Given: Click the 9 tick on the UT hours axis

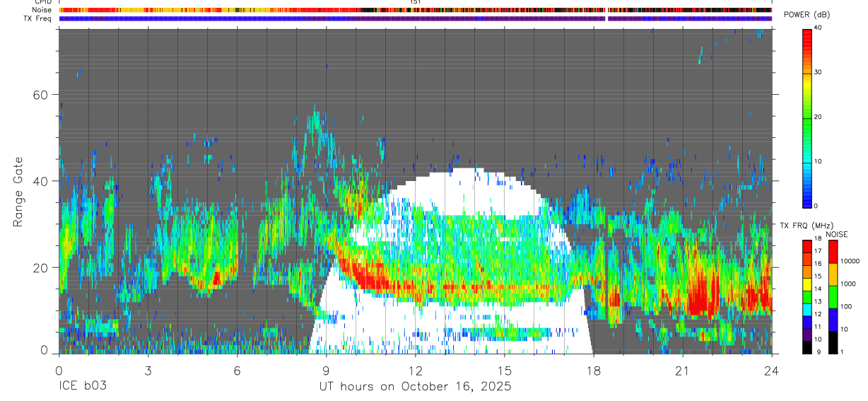Looking at the screenshot, I should coord(326,371).
